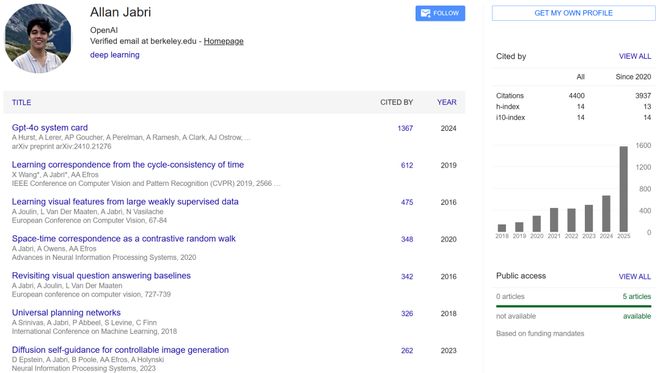Click the envelope icon on Follow button
Screen dimensions: 660x373
click(426, 13)
